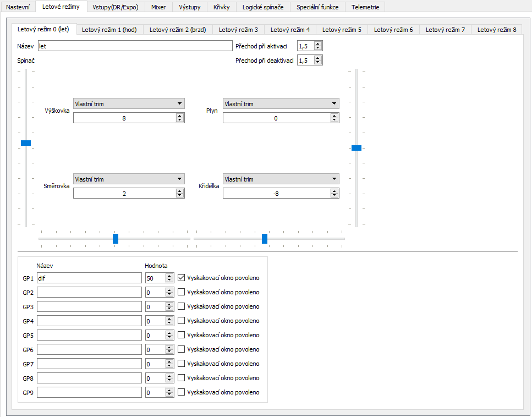Uncheck GP1 Vyskakovací okno povoleno checkbox

(x=182, y=278)
